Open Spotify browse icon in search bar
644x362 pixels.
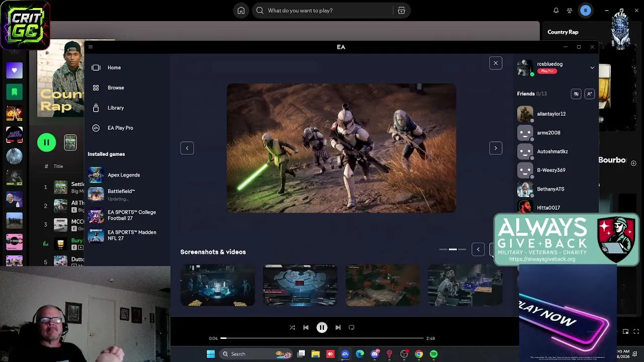click(401, 11)
